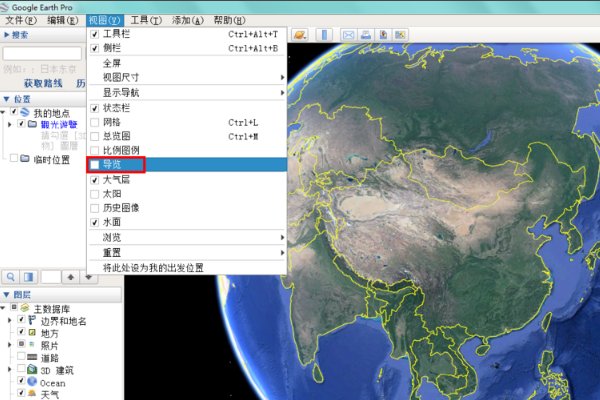Viewport: 600px width, 400px height.
Task: Open 重置 submenu
Action: (188, 253)
